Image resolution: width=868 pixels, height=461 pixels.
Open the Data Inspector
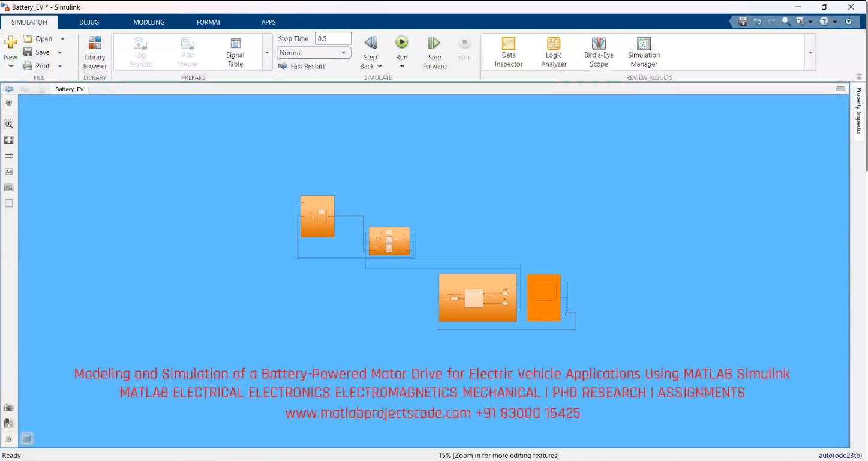pyautogui.click(x=508, y=52)
